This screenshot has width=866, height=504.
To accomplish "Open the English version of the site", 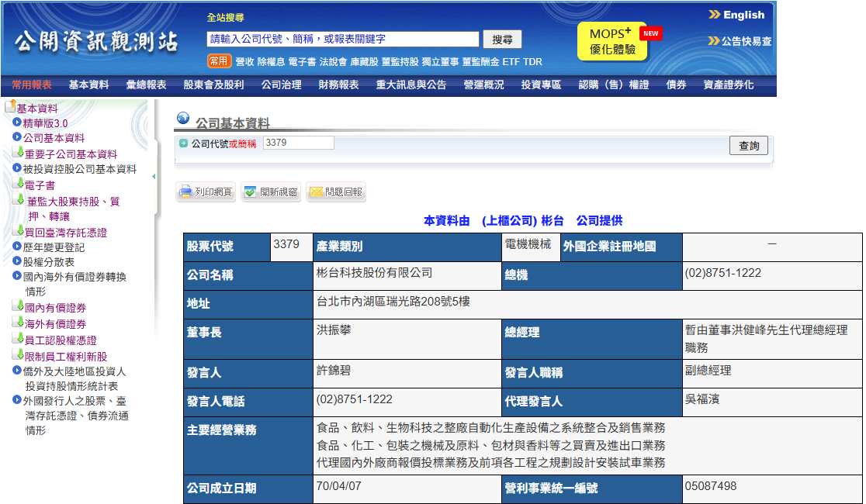I will pyautogui.click(x=743, y=14).
